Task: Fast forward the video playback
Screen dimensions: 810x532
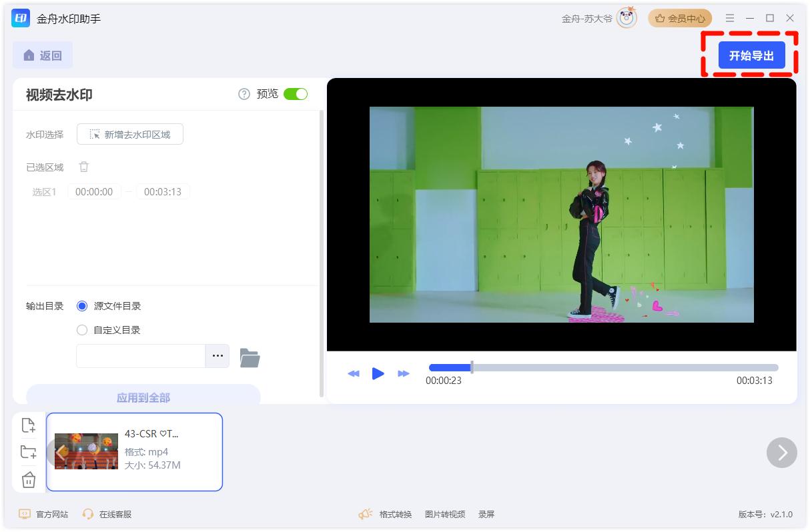Action: point(403,373)
